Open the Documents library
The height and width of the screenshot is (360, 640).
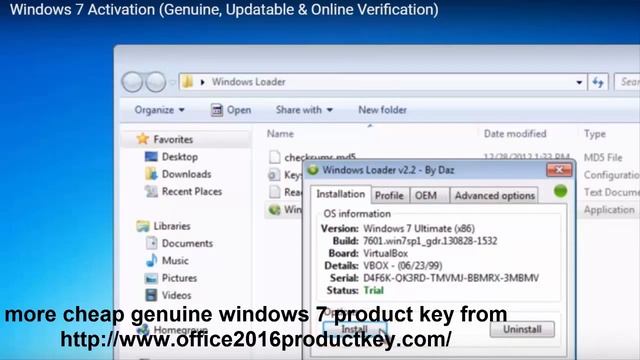click(x=187, y=243)
